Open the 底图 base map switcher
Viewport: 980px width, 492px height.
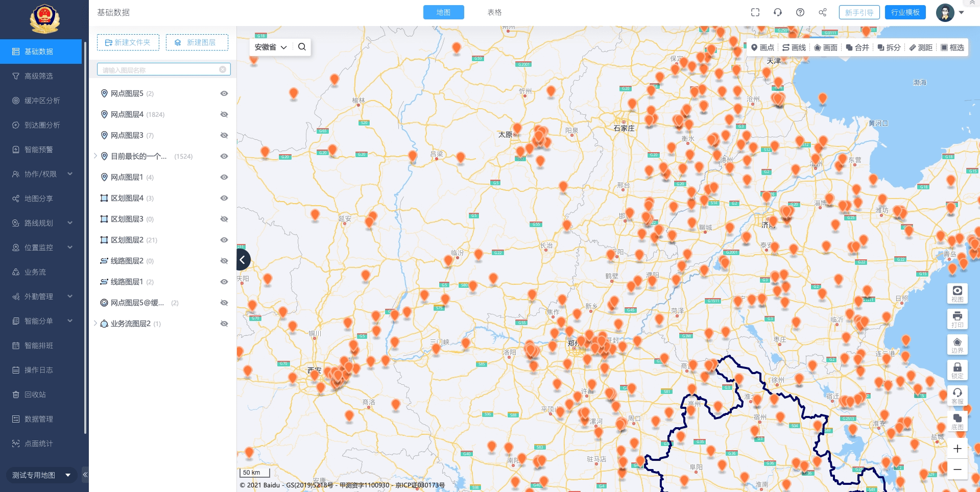[x=957, y=421]
